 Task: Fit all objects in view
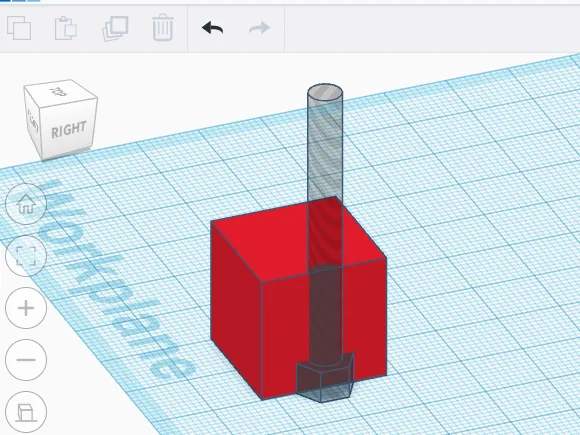[26, 256]
